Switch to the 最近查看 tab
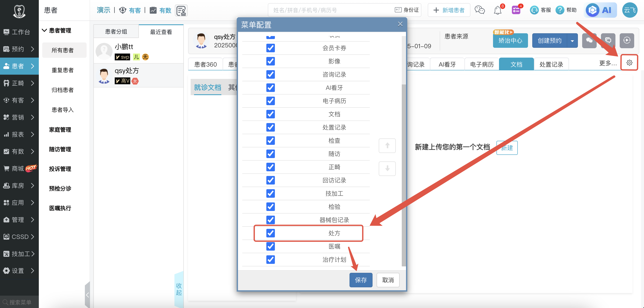644x308 pixels. point(161,32)
